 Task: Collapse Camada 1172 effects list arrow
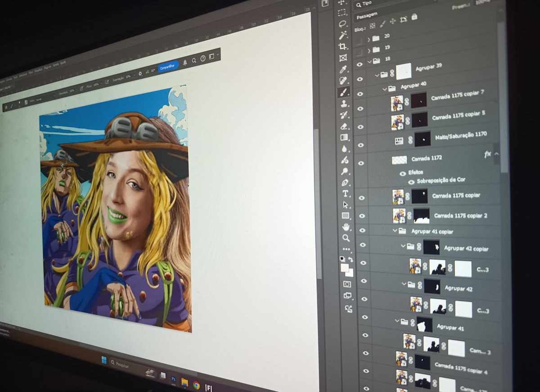coord(496,154)
